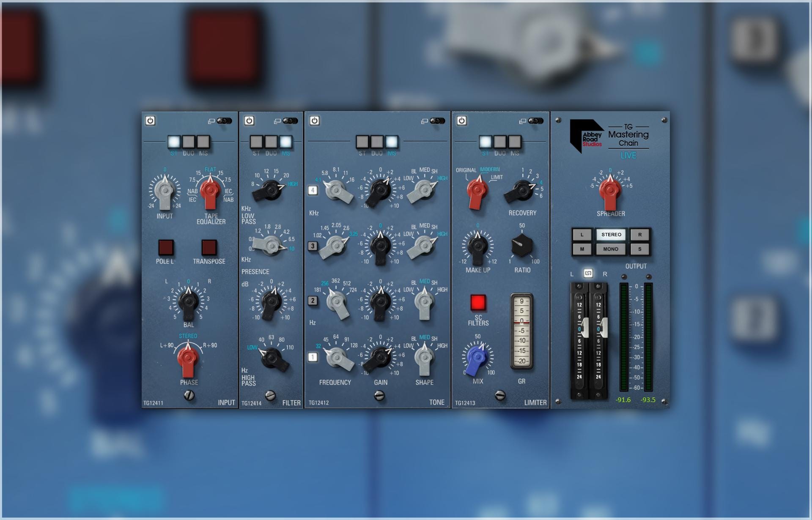Select DUO mode on the LIMITER module
Screen dimensions: 812x520
coord(500,142)
